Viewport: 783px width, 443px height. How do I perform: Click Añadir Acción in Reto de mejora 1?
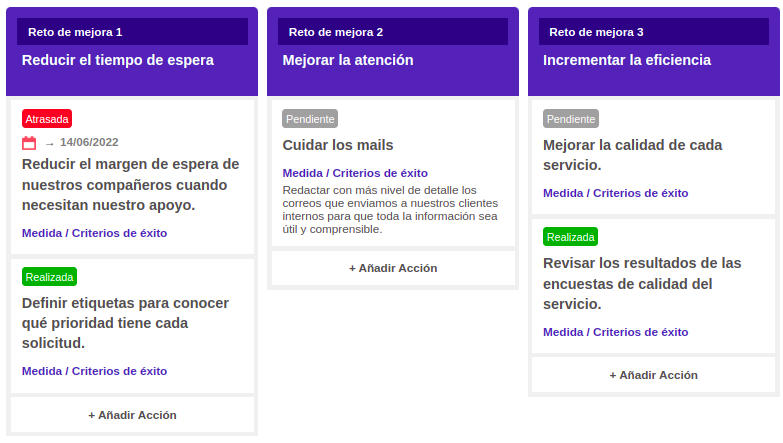[x=132, y=415]
